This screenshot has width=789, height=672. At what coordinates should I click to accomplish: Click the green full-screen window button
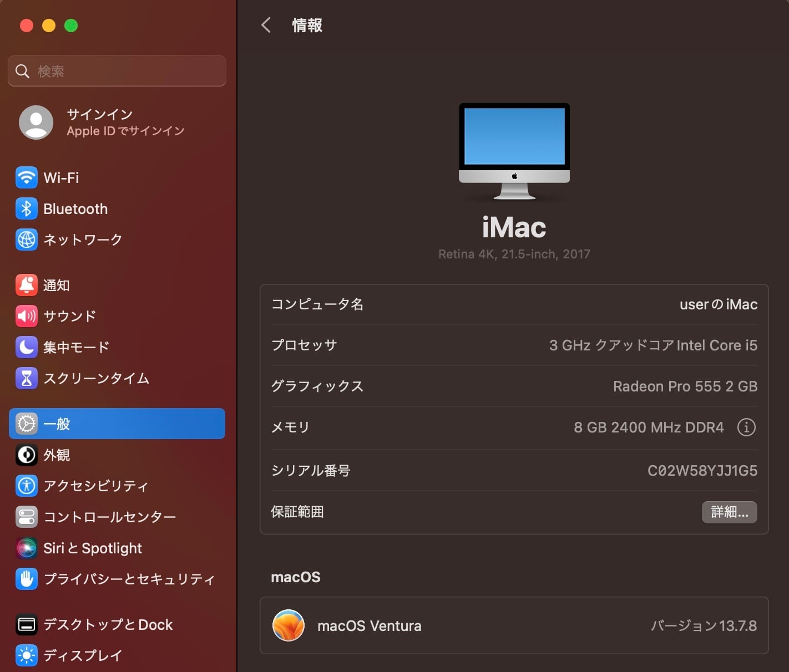pos(71,26)
